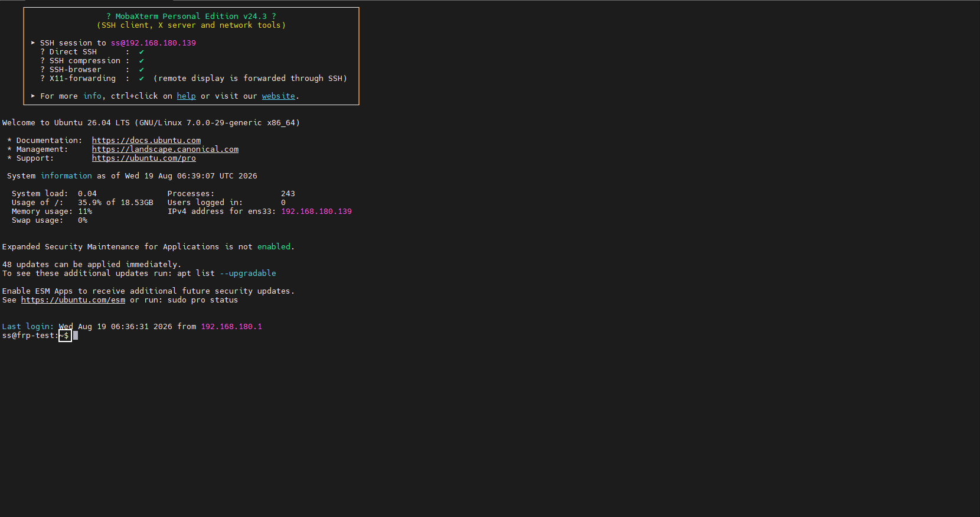The height and width of the screenshot is (517, 980).
Task: Click the SSH compression label
Action: (85, 61)
